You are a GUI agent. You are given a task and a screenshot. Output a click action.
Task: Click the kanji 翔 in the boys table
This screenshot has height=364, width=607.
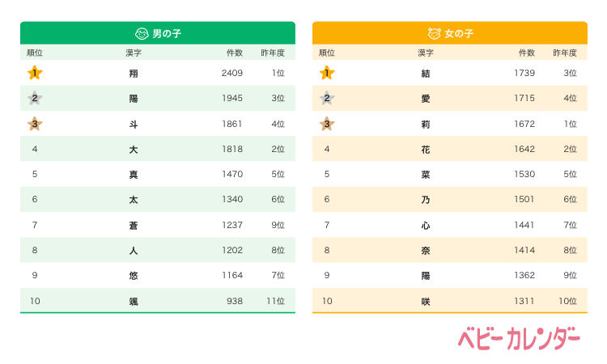134,73
